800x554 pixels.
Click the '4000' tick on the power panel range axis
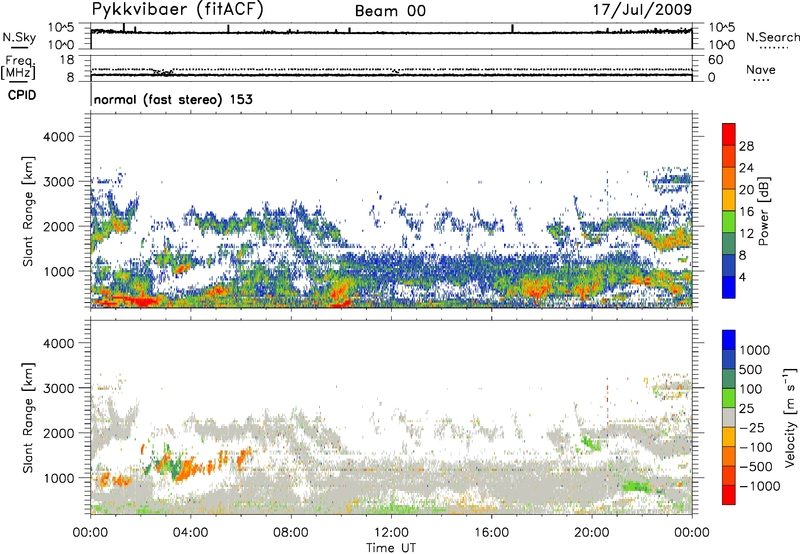coord(58,137)
